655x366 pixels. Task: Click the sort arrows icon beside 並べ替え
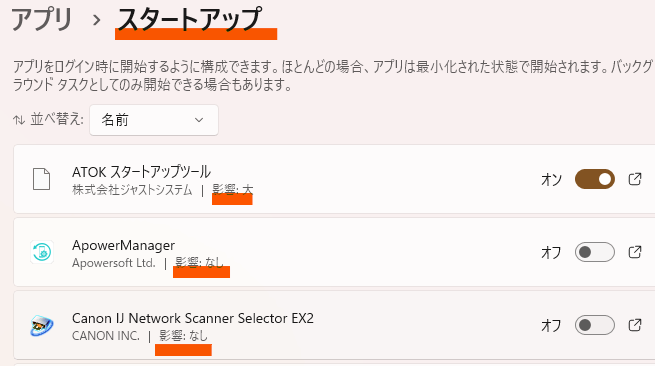19,120
